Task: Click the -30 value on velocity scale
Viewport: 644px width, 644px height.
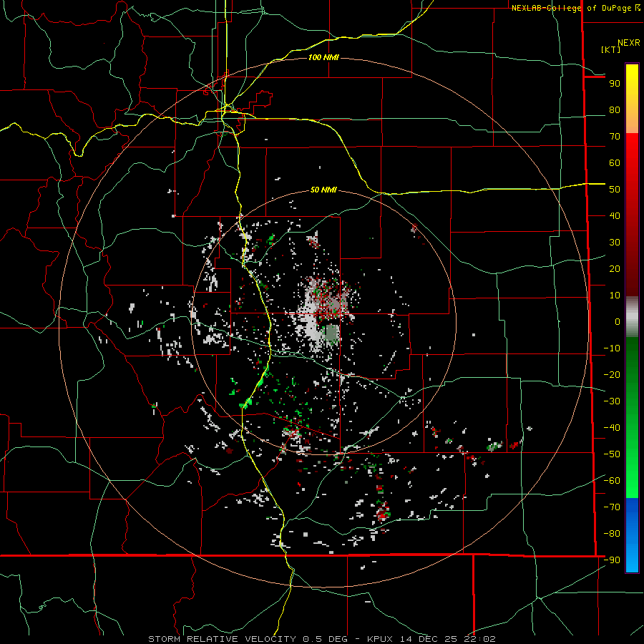Action: point(612,401)
